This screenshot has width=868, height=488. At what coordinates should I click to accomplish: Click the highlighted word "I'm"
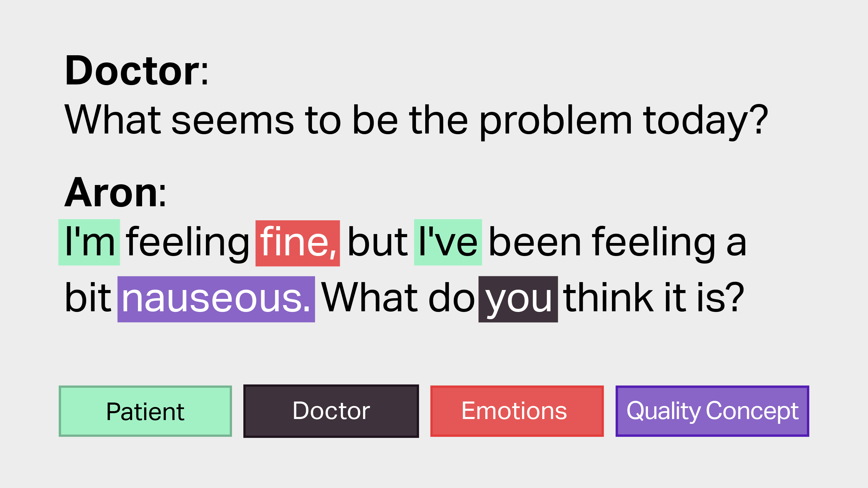(89, 242)
